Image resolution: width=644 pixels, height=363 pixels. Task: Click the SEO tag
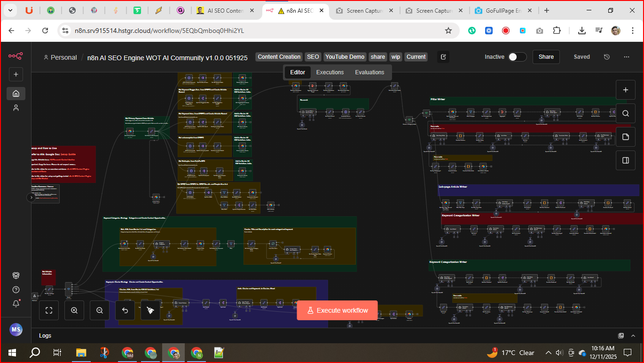(313, 57)
